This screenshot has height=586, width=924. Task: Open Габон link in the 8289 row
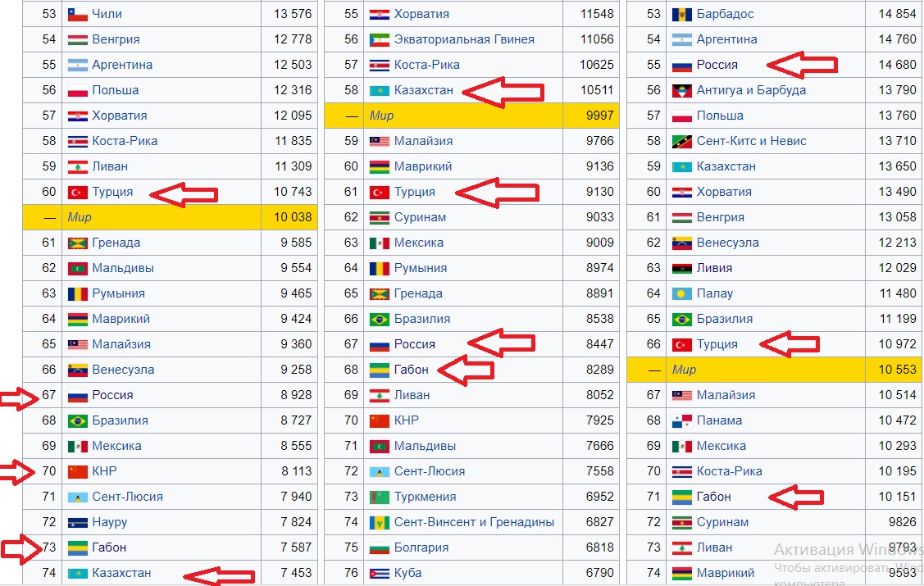(x=412, y=370)
